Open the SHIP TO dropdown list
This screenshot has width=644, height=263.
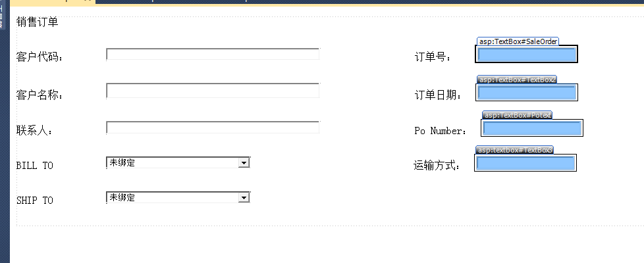click(244, 197)
